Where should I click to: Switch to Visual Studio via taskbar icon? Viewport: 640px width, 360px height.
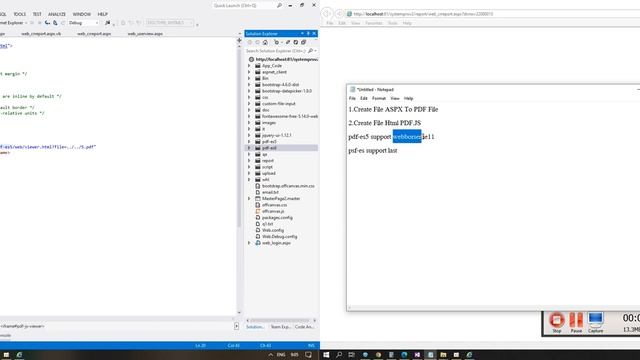[417, 355]
